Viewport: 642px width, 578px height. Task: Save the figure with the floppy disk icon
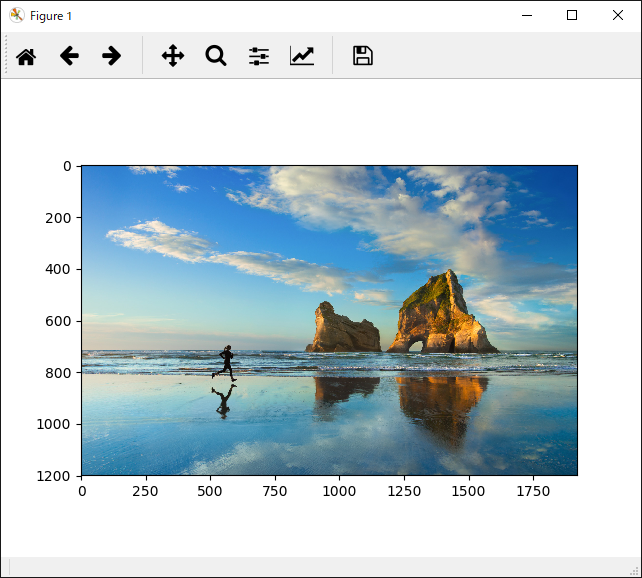[363, 56]
